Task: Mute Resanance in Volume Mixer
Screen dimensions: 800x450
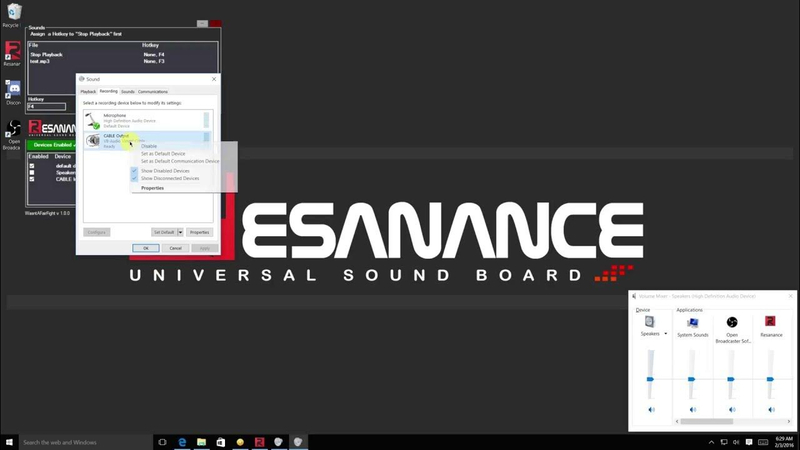Action: 771,410
